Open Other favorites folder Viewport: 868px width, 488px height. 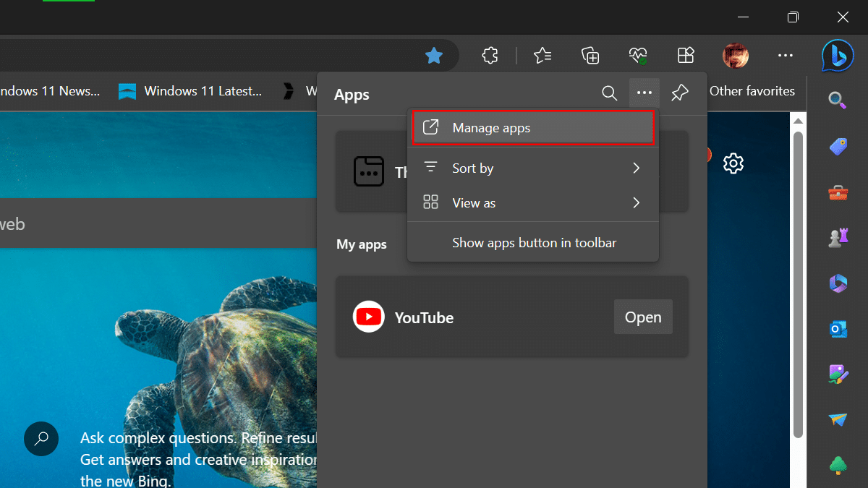pyautogui.click(x=752, y=91)
